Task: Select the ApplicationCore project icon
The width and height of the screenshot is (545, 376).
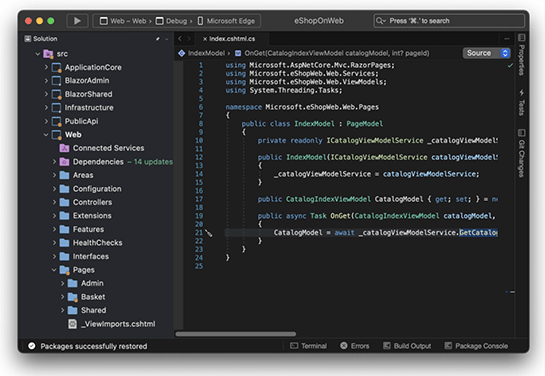Action: [56, 67]
